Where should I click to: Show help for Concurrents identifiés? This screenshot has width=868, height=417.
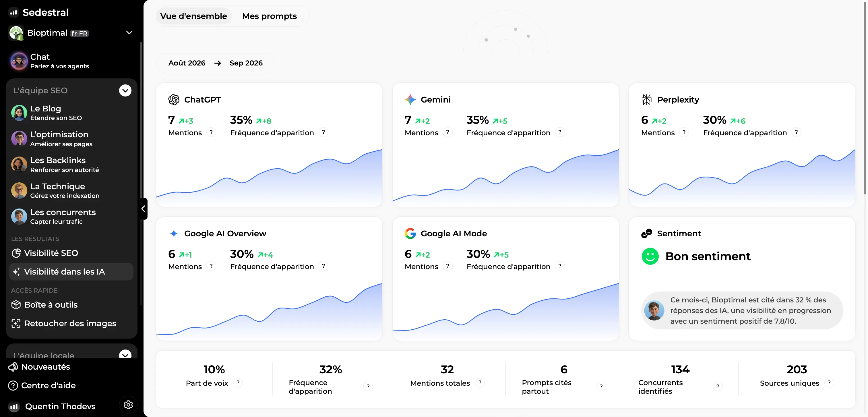718,386
